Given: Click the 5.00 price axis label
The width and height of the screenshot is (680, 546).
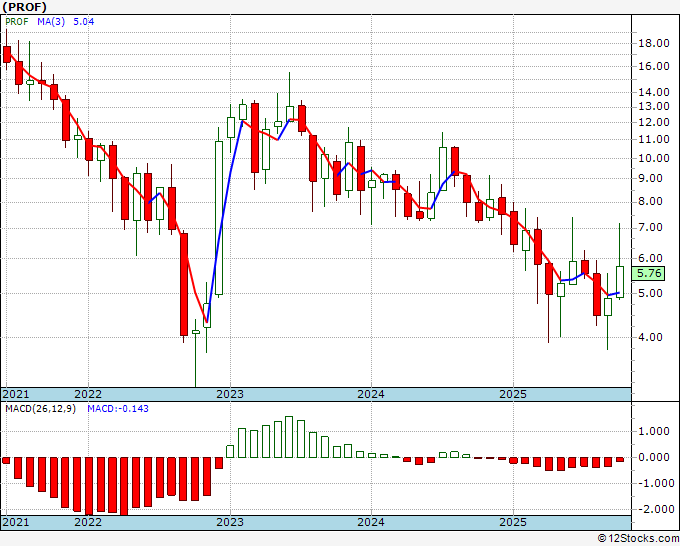Looking at the screenshot, I should pos(650,294).
